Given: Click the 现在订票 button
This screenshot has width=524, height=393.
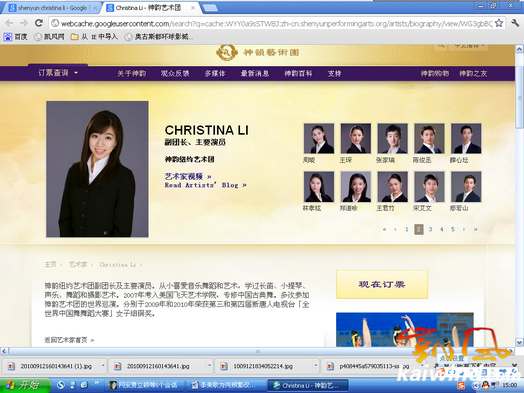Looking at the screenshot, I should pos(382,284).
